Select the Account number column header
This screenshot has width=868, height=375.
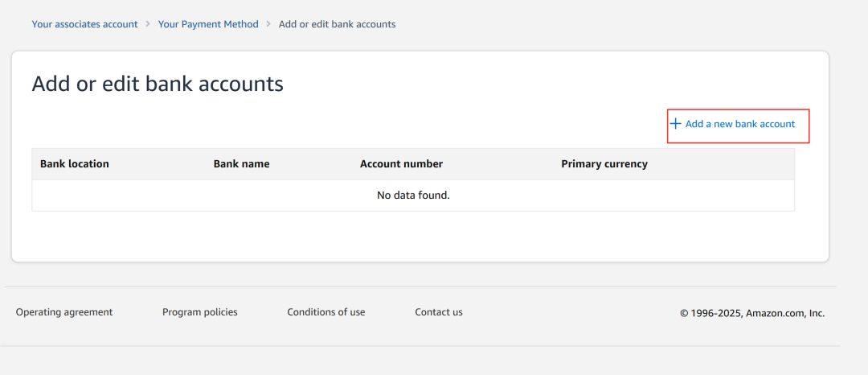pyautogui.click(x=401, y=164)
